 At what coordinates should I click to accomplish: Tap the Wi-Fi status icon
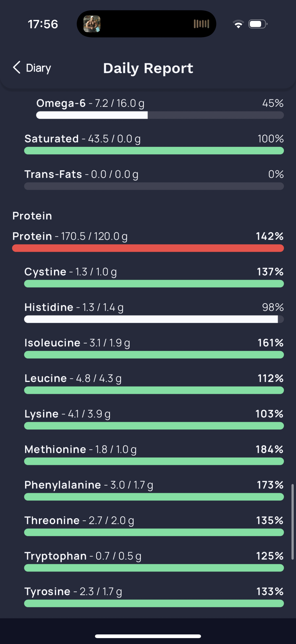pos(238,24)
